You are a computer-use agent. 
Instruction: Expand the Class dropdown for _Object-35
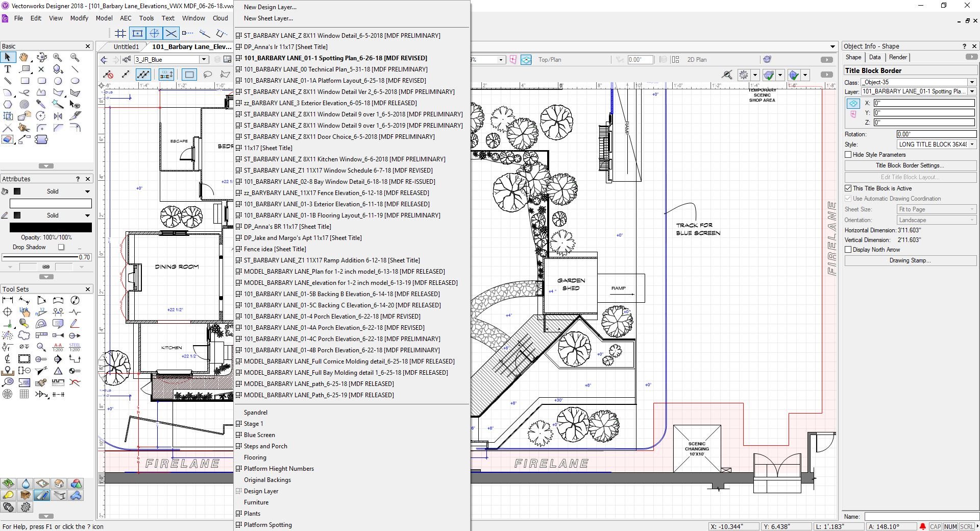[x=971, y=82]
